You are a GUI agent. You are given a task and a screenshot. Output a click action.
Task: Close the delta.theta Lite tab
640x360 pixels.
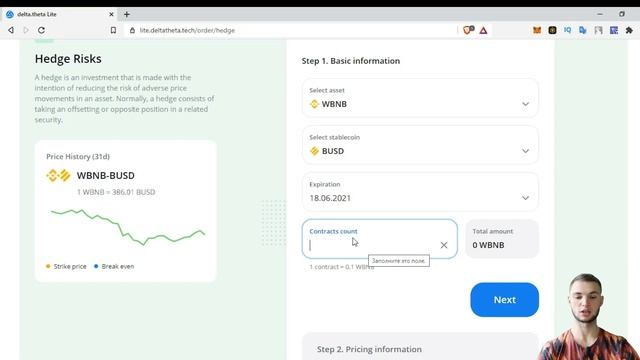click(111, 14)
